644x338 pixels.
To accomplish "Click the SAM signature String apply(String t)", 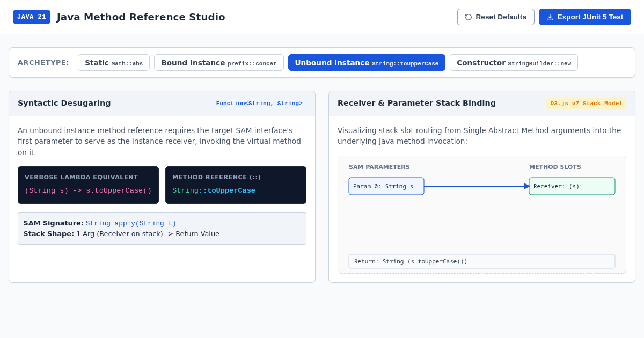I will [x=131, y=223].
